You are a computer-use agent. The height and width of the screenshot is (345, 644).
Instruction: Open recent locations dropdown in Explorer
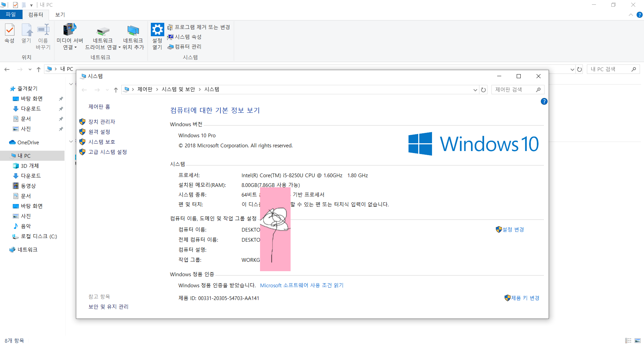(x=30, y=69)
